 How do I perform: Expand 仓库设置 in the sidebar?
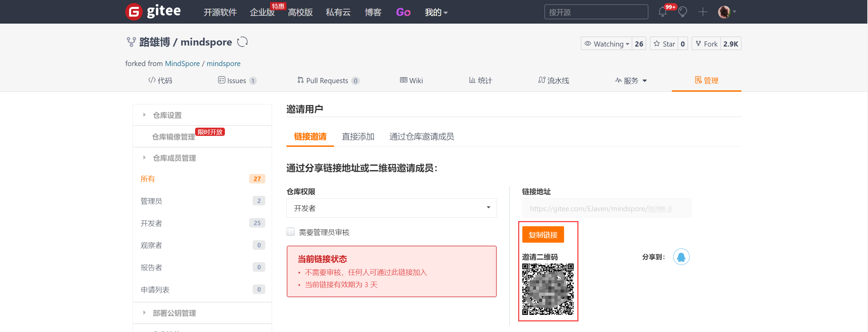(202, 115)
